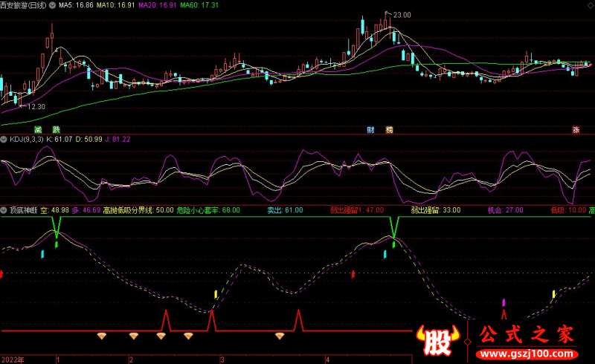
Task: Click the 精 event marker icon
Action: (389, 129)
